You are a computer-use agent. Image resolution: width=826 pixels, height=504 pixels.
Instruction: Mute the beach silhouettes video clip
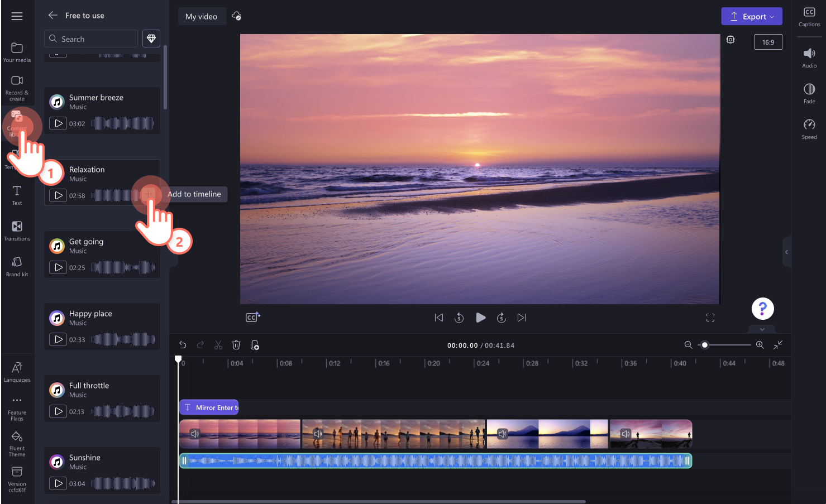click(x=318, y=434)
